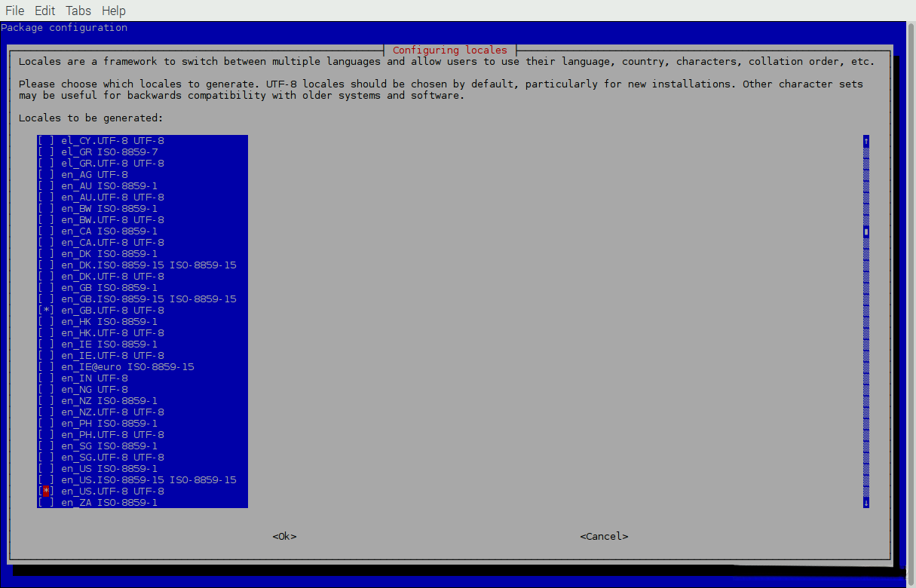Select en_HK ISO-8859-1 locale row
Image resolution: width=916 pixels, height=588 pixels.
(142, 322)
